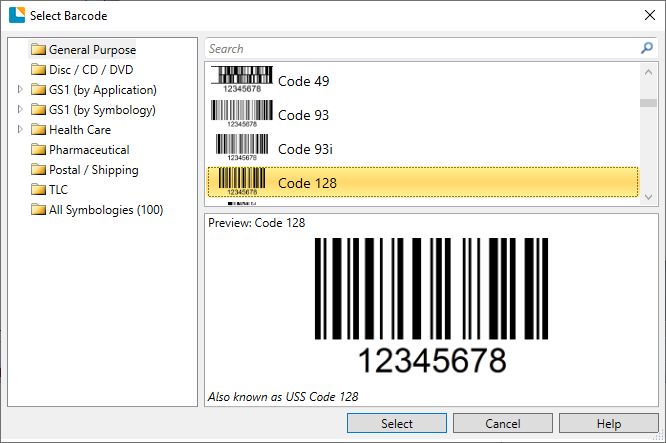Image resolution: width=666 pixels, height=443 pixels.
Task: Click the TLC folder icon
Action: pos(39,190)
